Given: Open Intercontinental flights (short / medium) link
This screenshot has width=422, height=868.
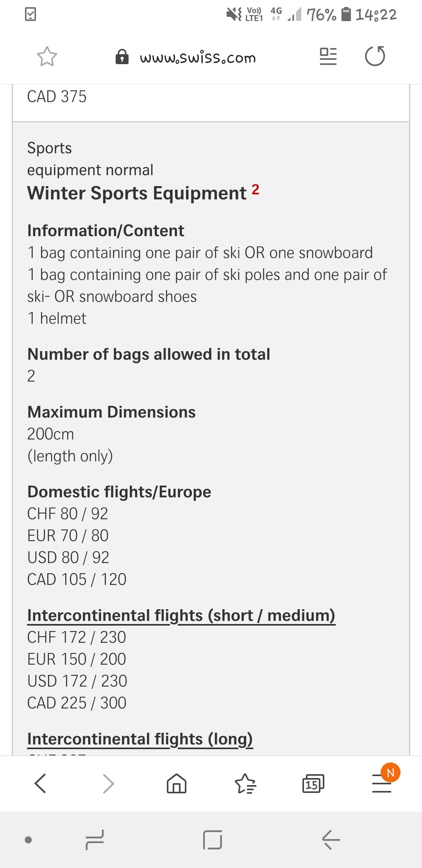Looking at the screenshot, I should (181, 615).
